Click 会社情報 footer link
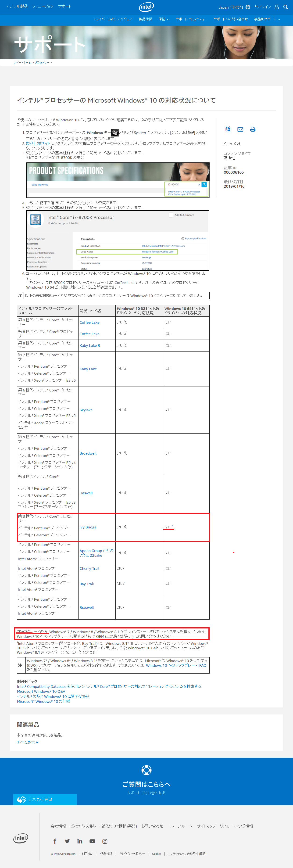 [58, 826]
